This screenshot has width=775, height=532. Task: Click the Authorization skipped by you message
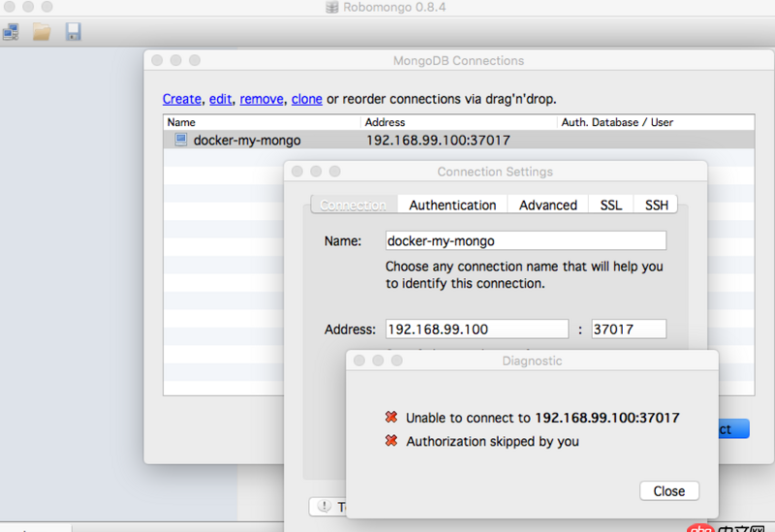pyautogui.click(x=492, y=441)
